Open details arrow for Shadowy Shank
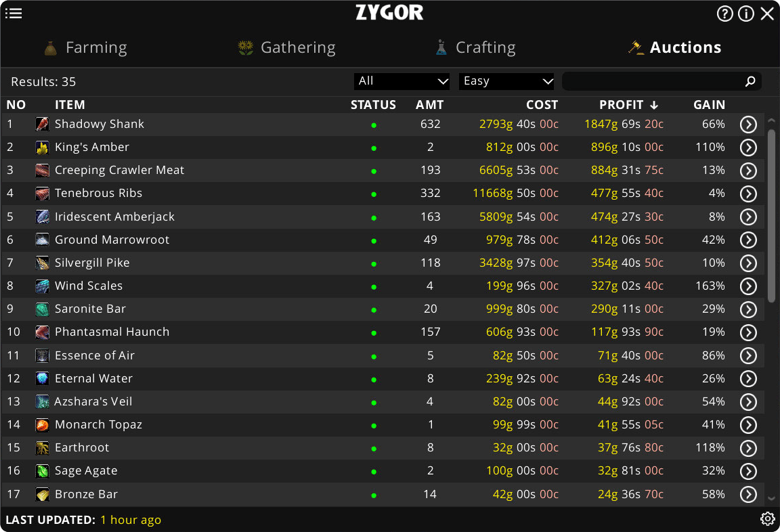The height and width of the screenshot is (532, 780). click(x=748, y=125)
